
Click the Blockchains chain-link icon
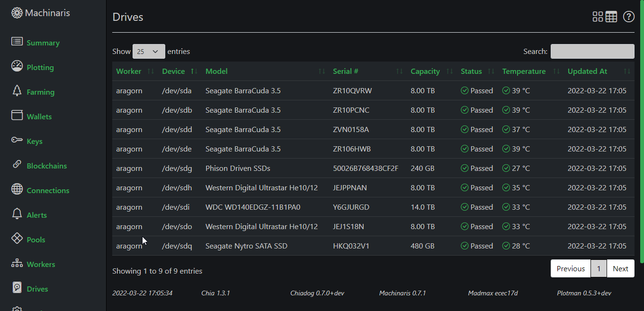[17, 164]
